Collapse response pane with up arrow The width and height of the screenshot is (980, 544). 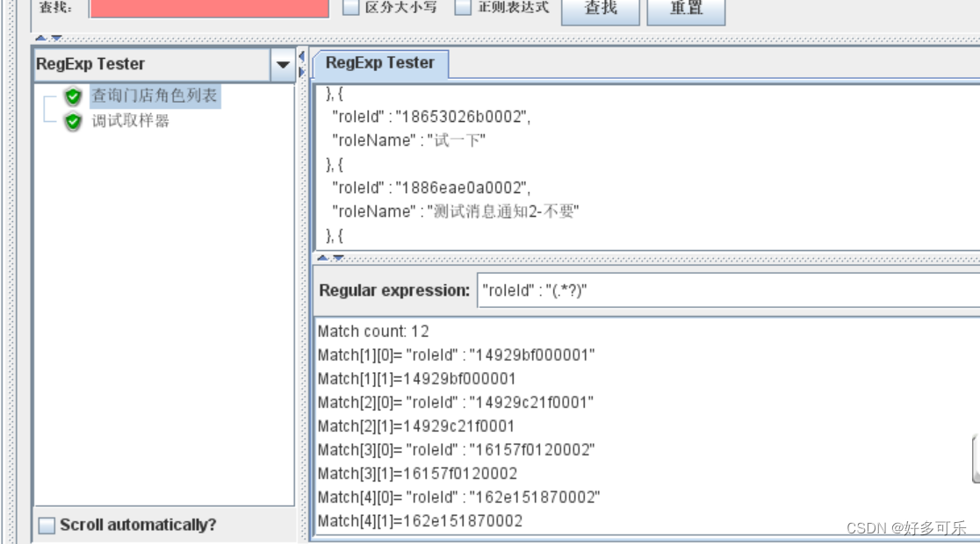coord(322,257)
